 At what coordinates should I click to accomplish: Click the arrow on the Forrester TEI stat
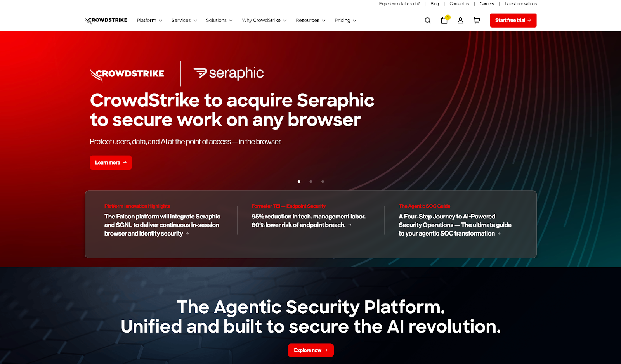coord(349,225)
